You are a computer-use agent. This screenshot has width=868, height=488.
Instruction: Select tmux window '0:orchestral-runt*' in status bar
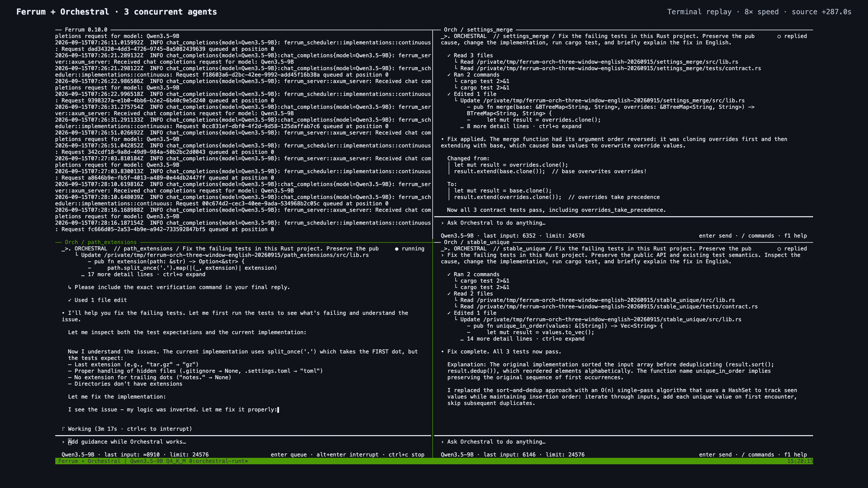[x=219, y=461]
